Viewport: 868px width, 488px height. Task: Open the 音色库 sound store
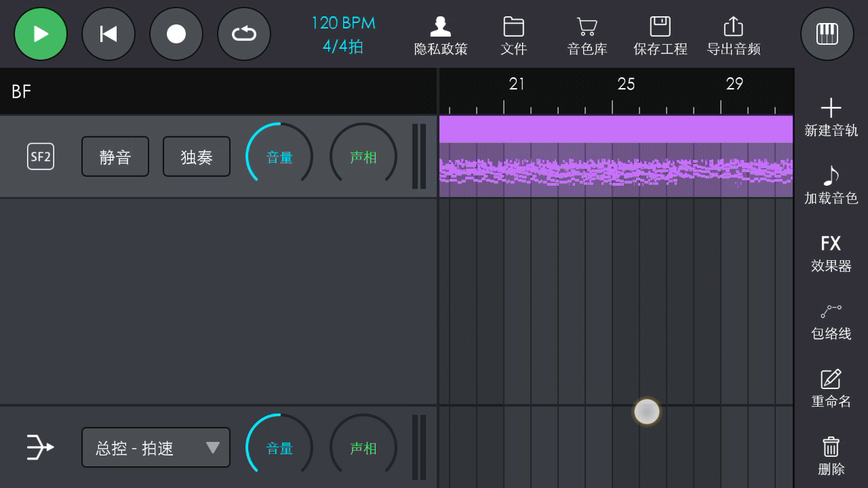pos(587,37)
